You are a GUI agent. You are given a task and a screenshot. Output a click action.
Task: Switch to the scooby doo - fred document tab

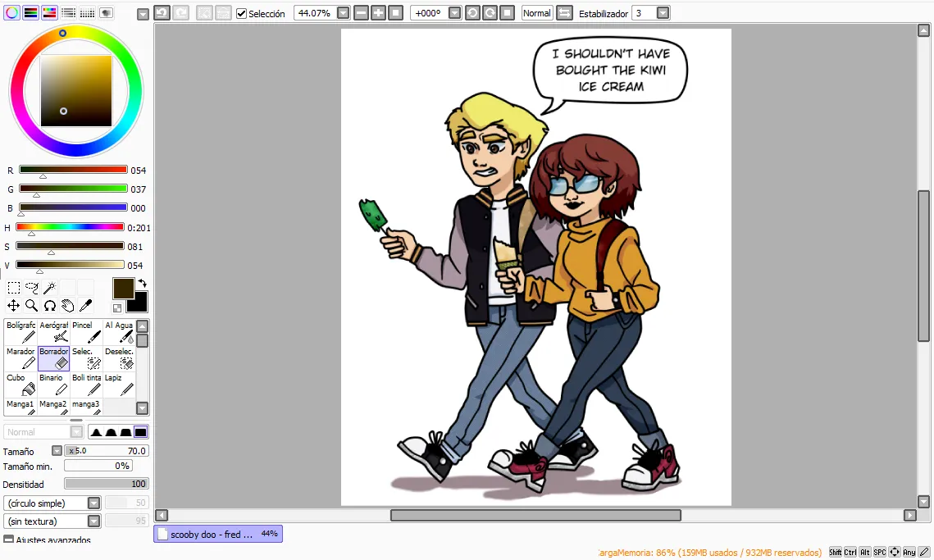[x=218, y=535]
